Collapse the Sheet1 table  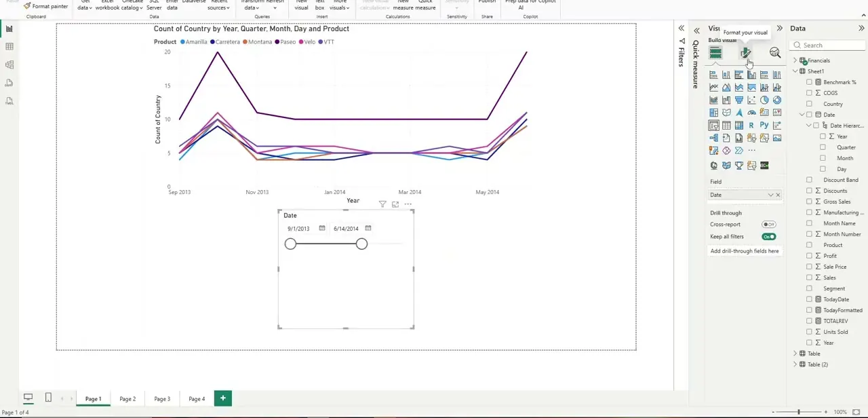[795, 71]
